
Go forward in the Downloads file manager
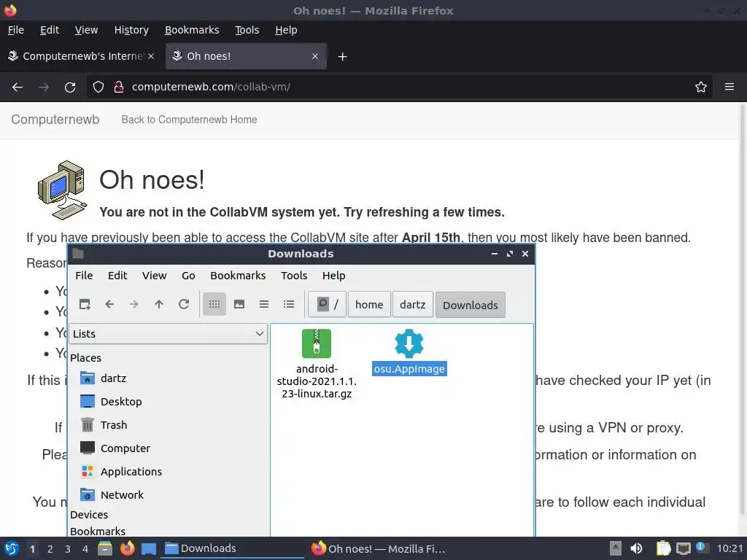tap(134, 304)
